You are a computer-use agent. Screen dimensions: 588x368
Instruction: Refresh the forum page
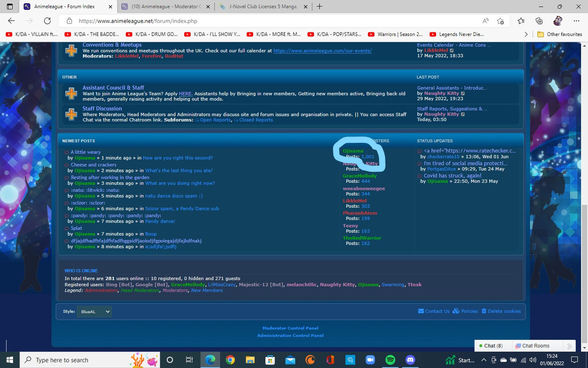pyautogui.click(x=47, y=21)
